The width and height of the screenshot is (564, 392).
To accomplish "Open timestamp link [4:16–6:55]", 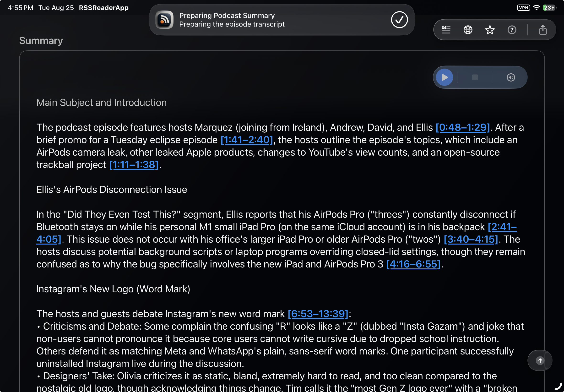I will tap(413, 264).
